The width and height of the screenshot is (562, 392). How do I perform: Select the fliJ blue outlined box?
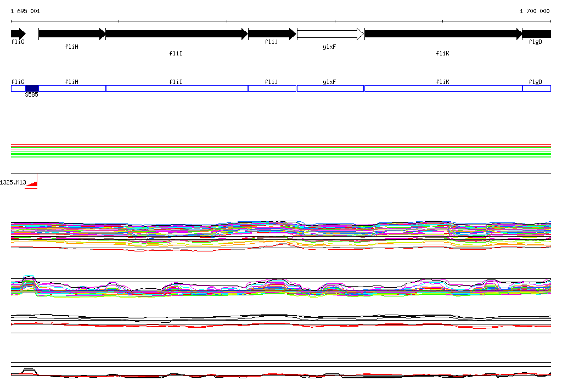272,88
